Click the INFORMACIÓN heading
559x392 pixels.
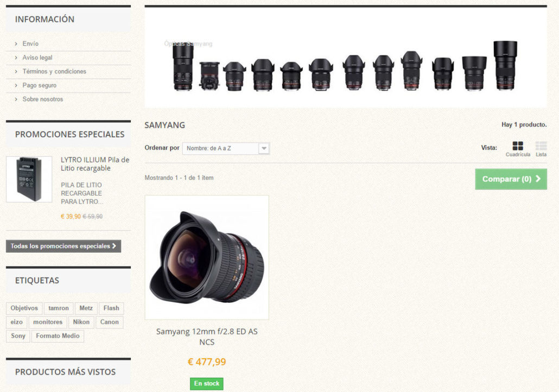tap(45, 19)
